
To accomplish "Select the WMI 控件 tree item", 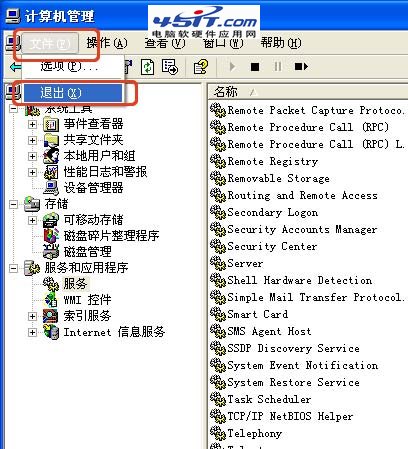I will pos(87,300).
